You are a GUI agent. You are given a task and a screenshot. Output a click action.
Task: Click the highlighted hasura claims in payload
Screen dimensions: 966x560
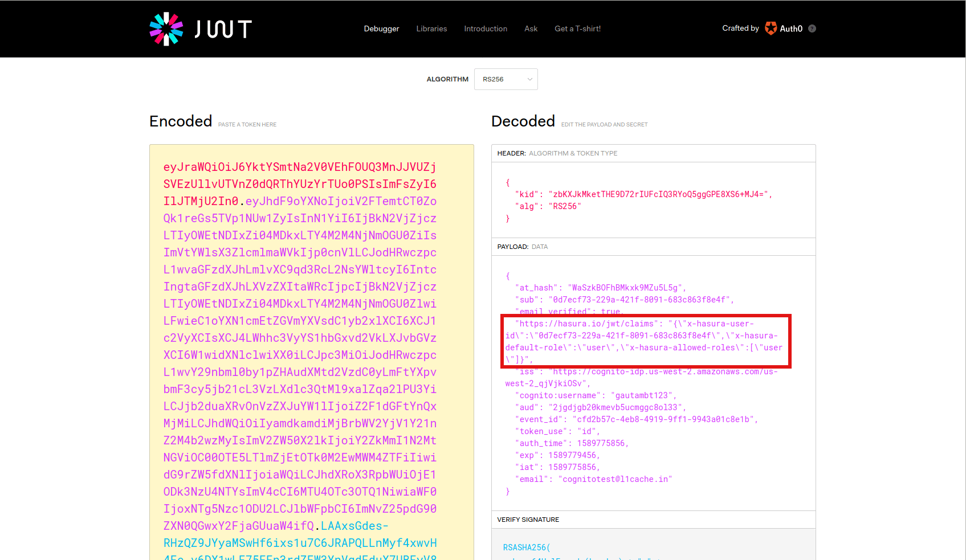tap(645, 341)
